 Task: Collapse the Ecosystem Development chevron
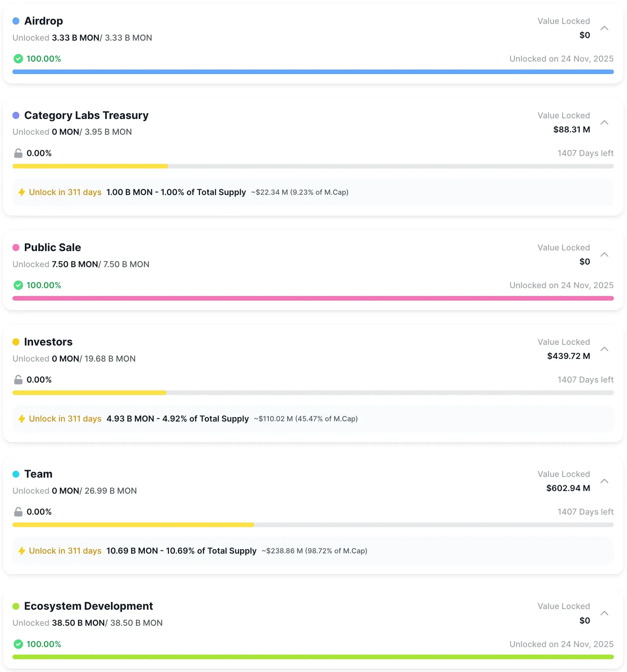604,613
